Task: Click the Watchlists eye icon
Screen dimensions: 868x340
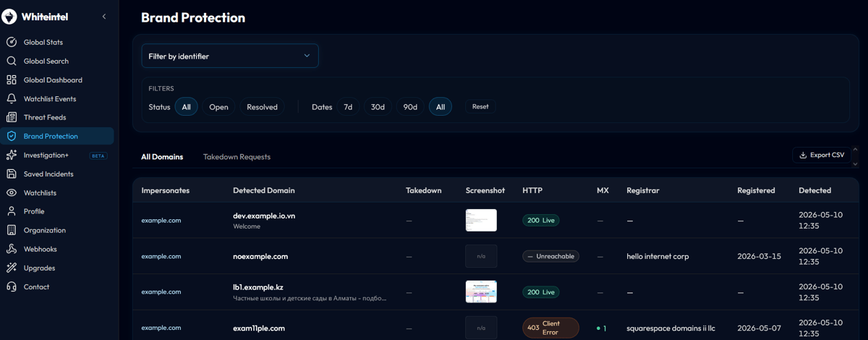Action: click(x=11, y=192)
